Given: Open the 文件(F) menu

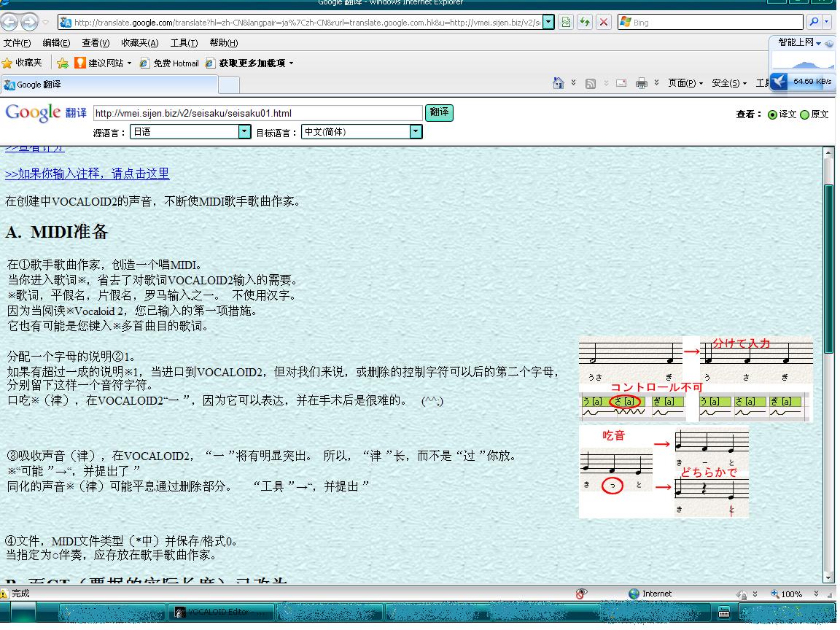Looking at the screenshot, I should click(17, 43).
